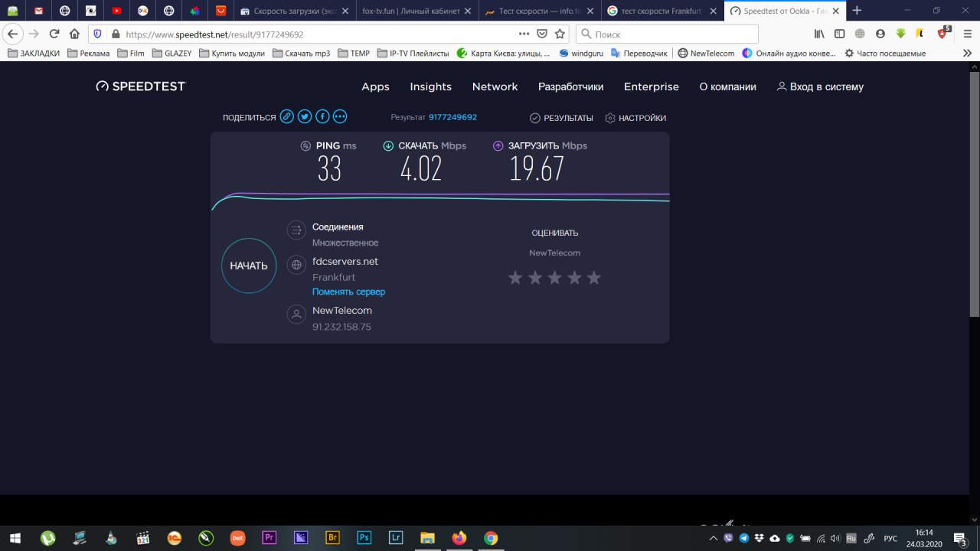Open the Insights menu
The height and width of the screenshot is (551, 980).
tap(430, 86)
